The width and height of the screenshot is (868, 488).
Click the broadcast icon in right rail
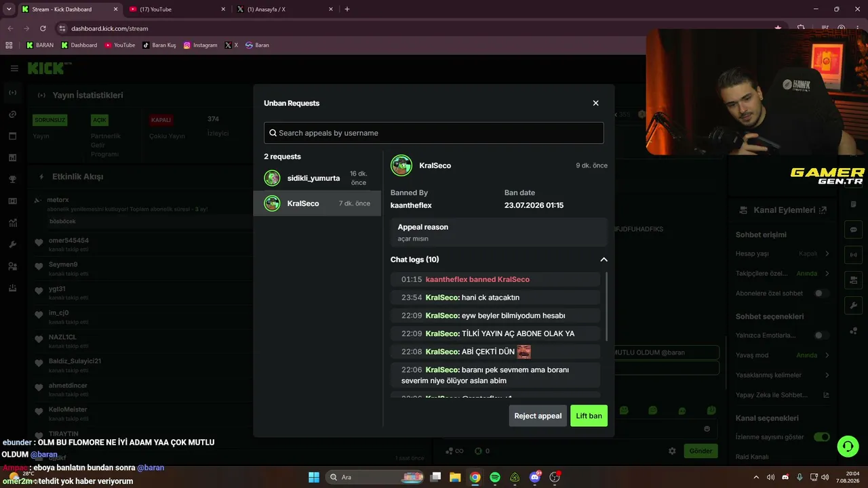853,256
